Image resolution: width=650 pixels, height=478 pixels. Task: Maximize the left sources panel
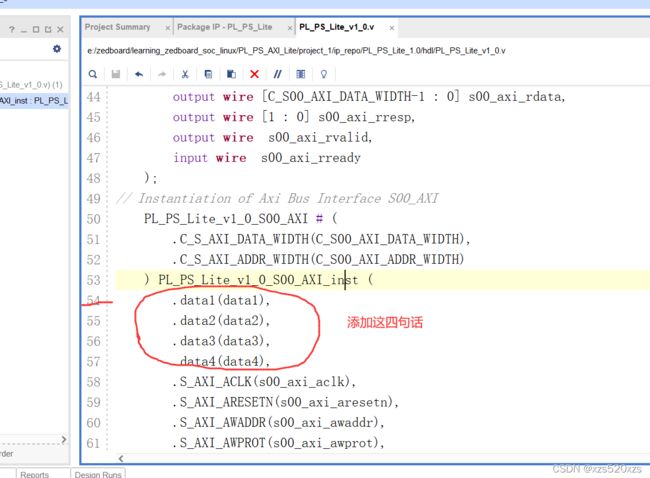(36, 29)
